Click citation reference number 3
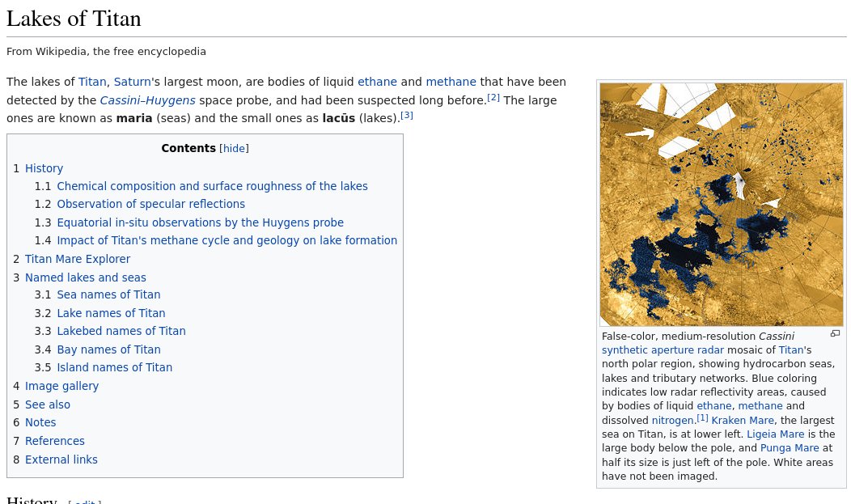Viewport: 851px width, 504px height. click(407, 115)
